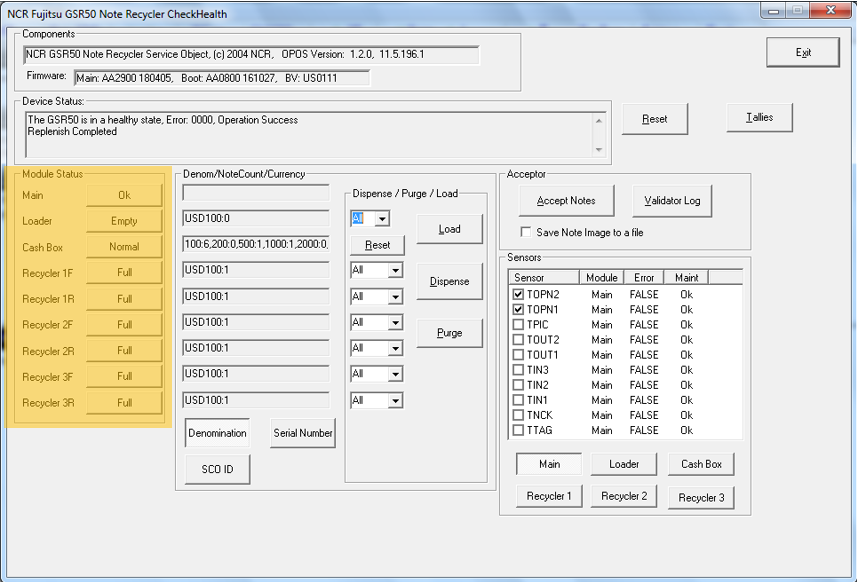The height and width of the screenshot is (582, 857).
Task: Uncheck the TOPN1 sensor checkbox
Action: [x=518, y=309]
